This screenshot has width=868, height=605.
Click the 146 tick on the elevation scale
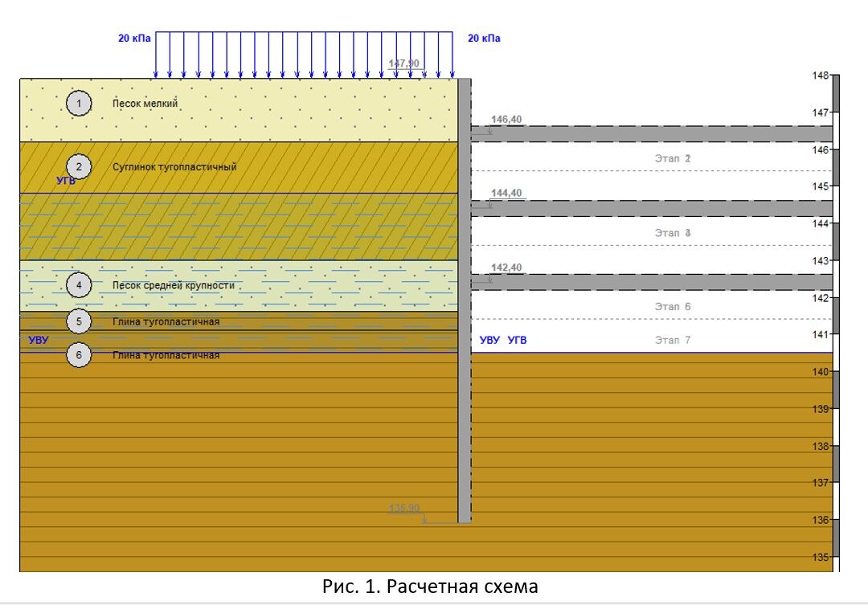(821, 149)
